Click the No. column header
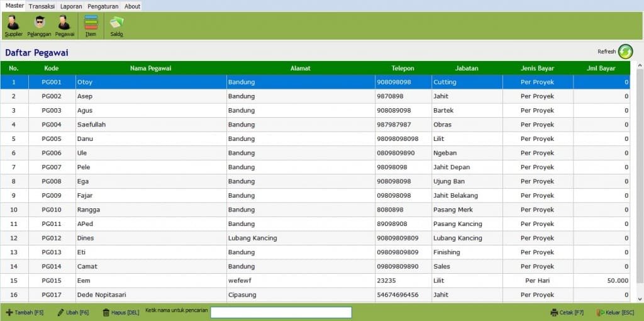The image size is (644, 321). coord(14,68)
